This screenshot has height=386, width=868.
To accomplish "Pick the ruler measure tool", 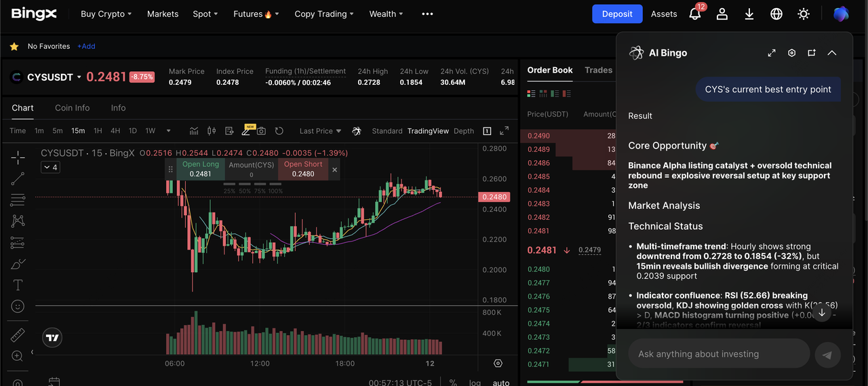I will [x=18, y=335].
